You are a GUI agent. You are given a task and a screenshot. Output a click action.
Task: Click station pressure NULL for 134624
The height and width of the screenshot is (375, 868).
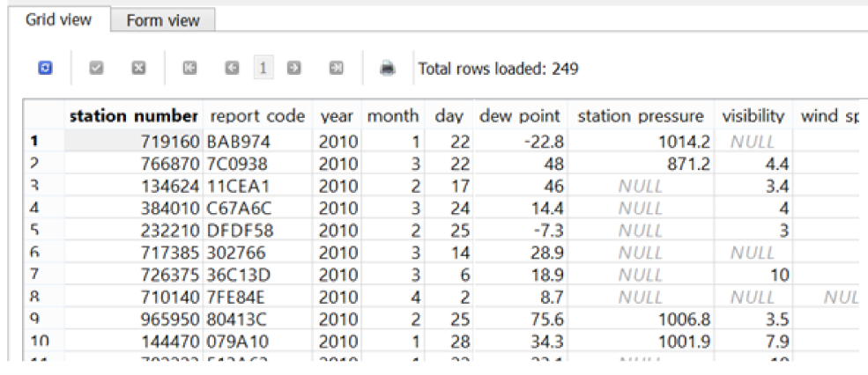click(x=641, y=186)
